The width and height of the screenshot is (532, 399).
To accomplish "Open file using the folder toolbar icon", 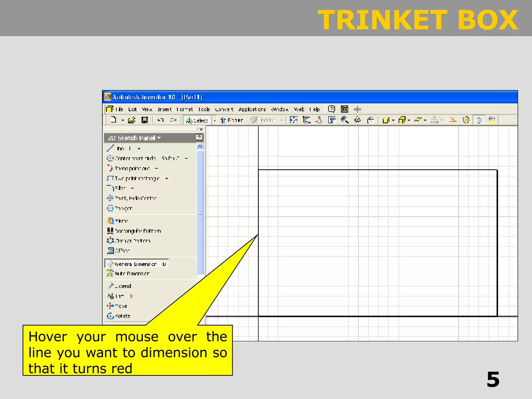I will 132,120.
